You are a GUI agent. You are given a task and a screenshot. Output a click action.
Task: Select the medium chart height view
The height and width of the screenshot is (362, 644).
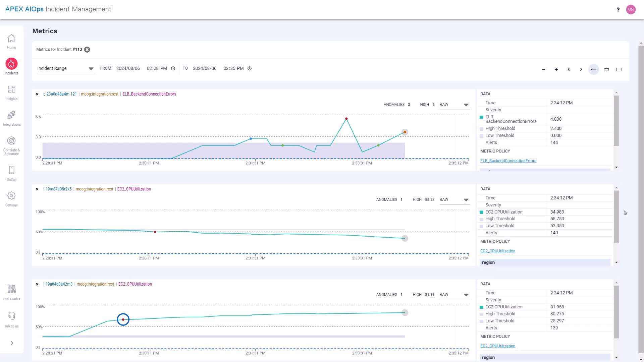point(606,69)
